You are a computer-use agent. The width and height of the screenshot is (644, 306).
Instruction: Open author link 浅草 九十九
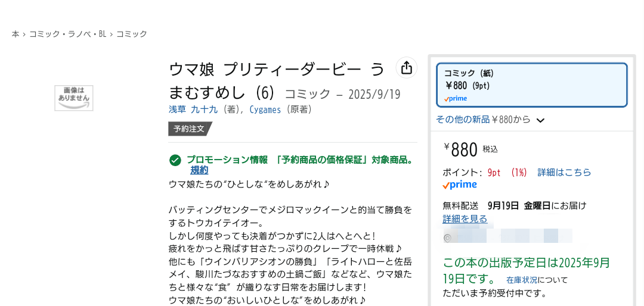[x=193, y=110]
